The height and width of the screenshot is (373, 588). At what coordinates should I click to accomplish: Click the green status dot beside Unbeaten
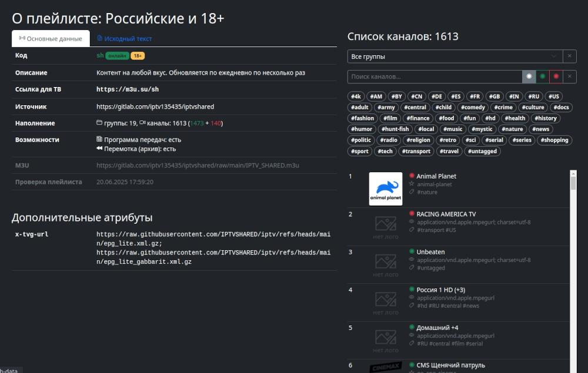(412, 251)
